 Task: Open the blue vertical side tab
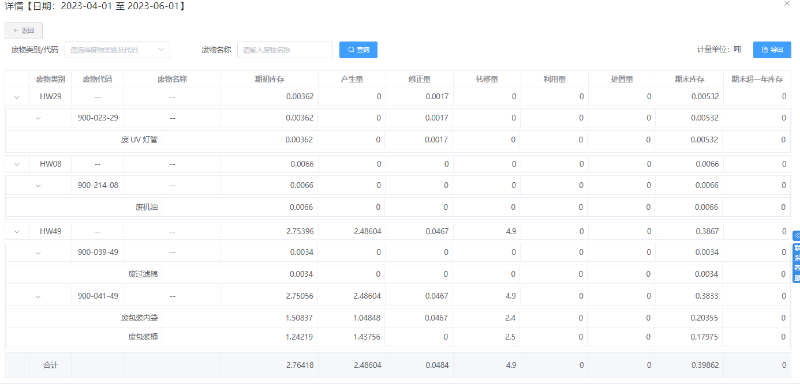point(796,263)
